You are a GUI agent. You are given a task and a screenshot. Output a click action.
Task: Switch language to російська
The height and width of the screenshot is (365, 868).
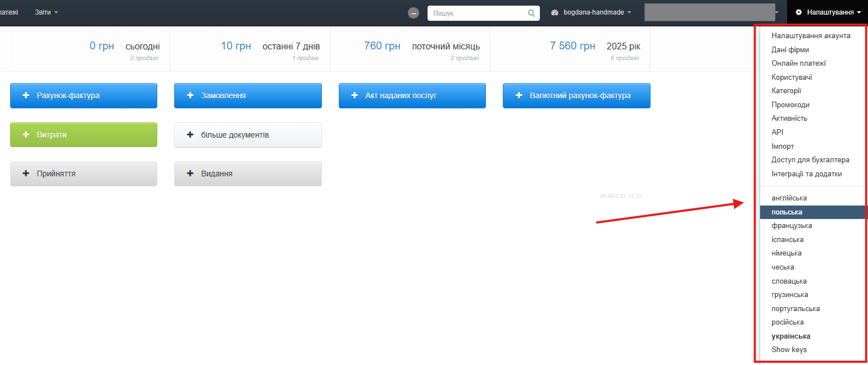787,322
